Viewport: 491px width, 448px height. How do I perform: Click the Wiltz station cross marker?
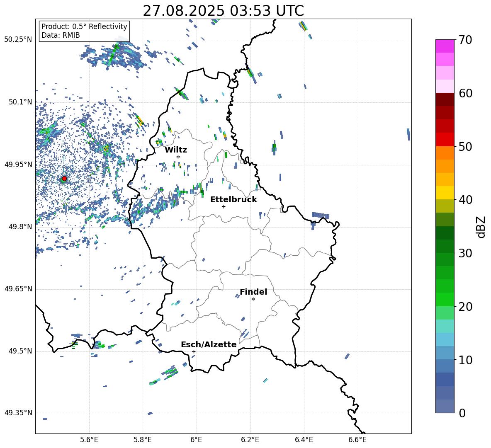coord(178,157)
